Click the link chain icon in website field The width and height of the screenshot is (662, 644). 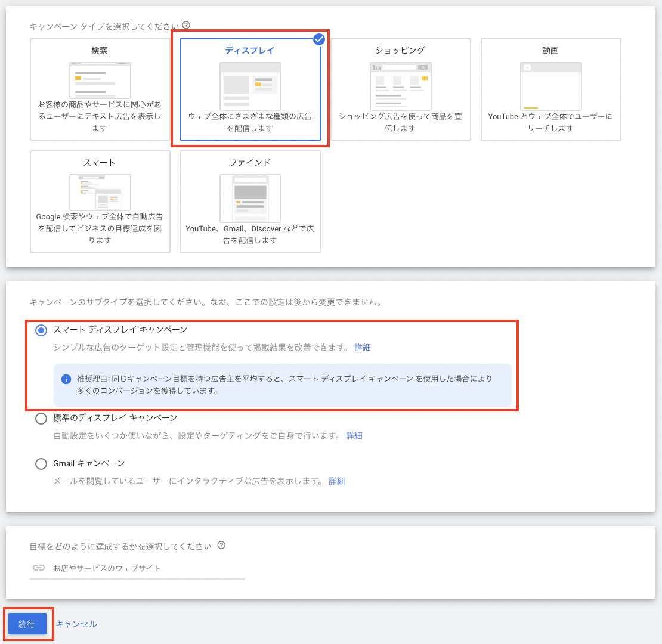(x=38, y=568)
